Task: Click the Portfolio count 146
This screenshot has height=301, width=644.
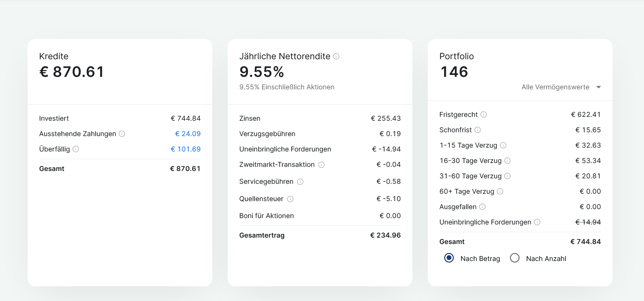Action: [454, 72]
